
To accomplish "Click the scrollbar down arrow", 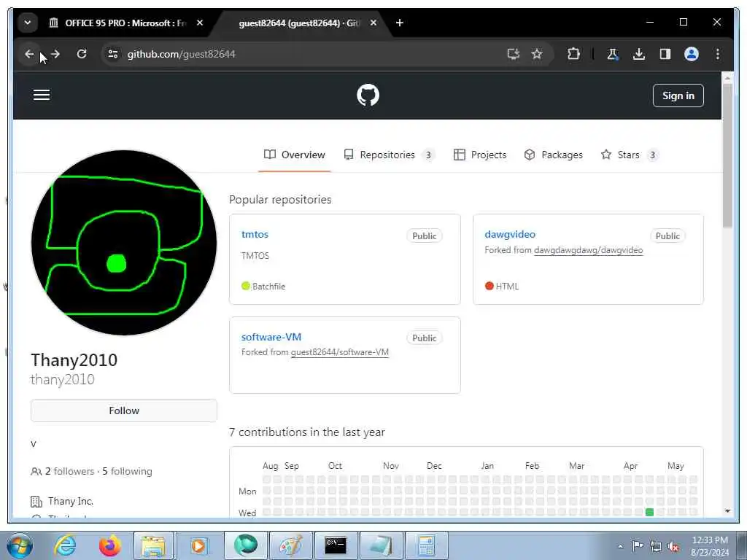I will click(727, 511).
